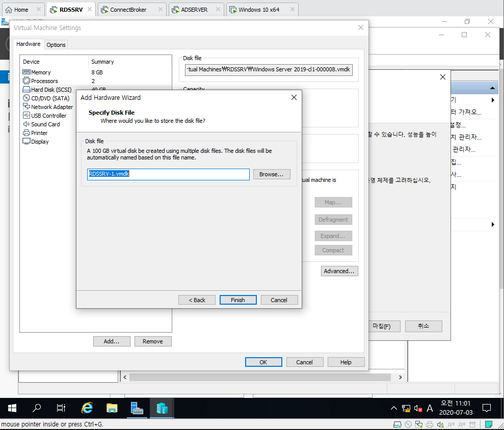Click the Remove device button
The width and height of the screenshot is (504, 430).
(153, 341)
